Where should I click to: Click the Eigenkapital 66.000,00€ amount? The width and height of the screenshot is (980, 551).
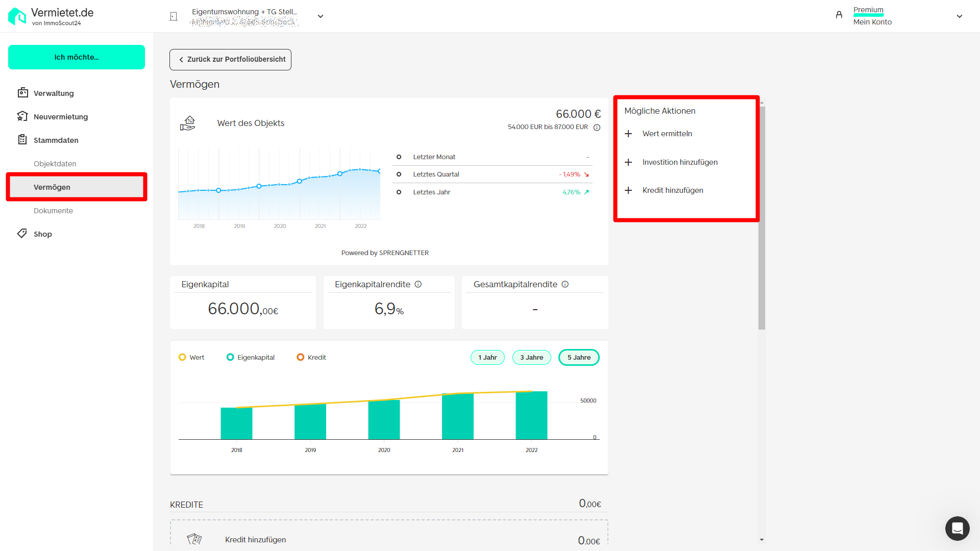point(243,309)
